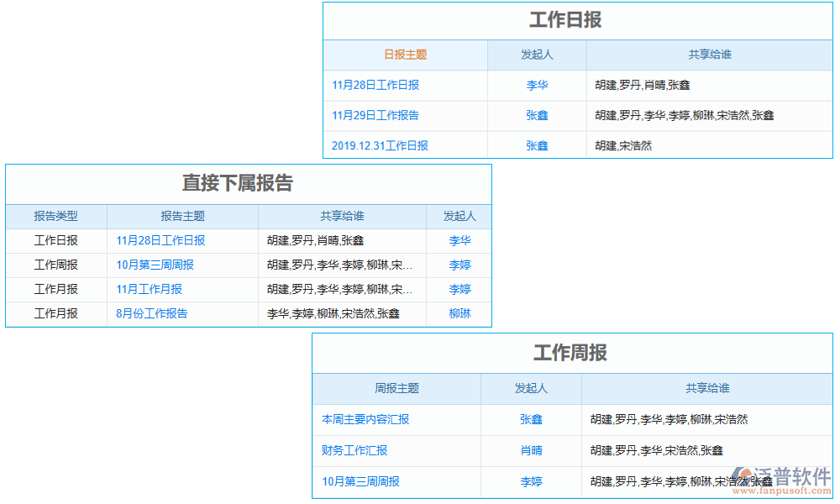This screenshot has height=504, width=840.
Task: Open the 10月第三周周报 subordinate report
Action: [155, 265]
